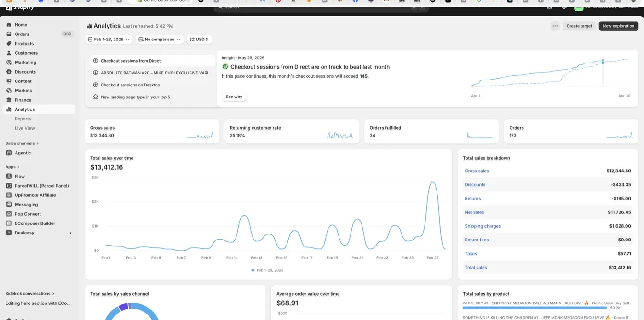Image resolution: width=644 pixels, height=320 pixels.
Task: Click the Home icon in sidebar
Action: click(x=9, y=25)
